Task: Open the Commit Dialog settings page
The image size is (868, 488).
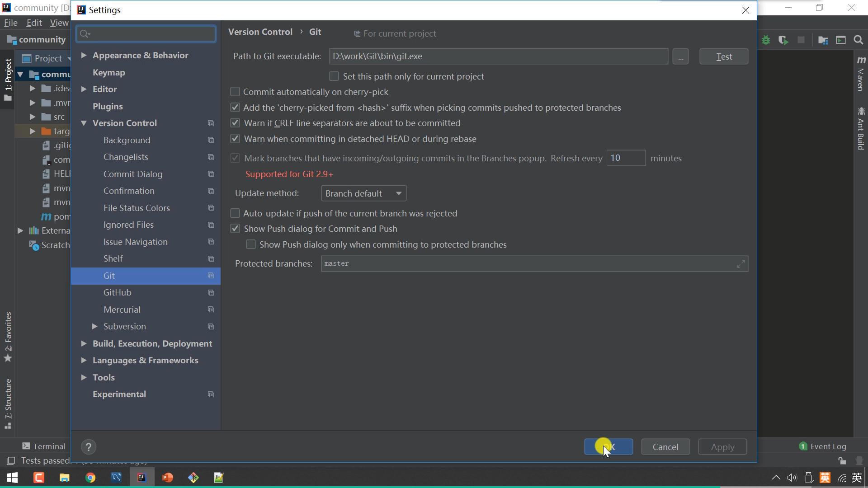Action: (132, 174)
